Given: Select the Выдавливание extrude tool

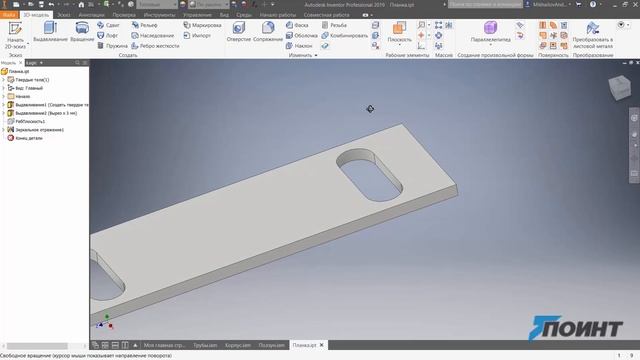Looking at the screenshot, I should tap(50, 32).
